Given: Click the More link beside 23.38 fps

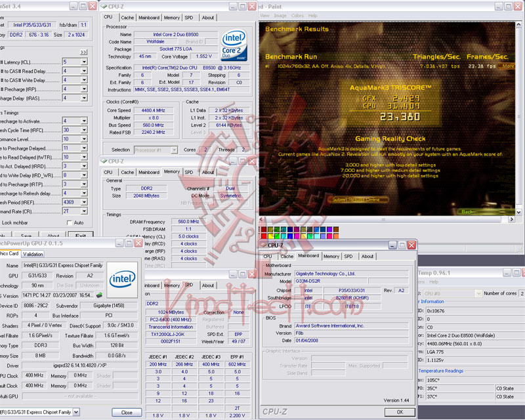Looking at the screenshot, I should (x=508, y=66).
